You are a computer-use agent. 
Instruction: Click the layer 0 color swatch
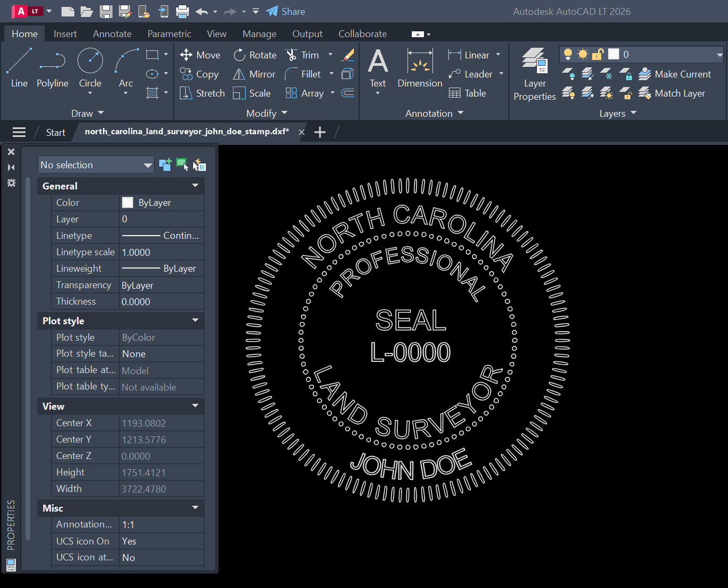coord(613,54)
